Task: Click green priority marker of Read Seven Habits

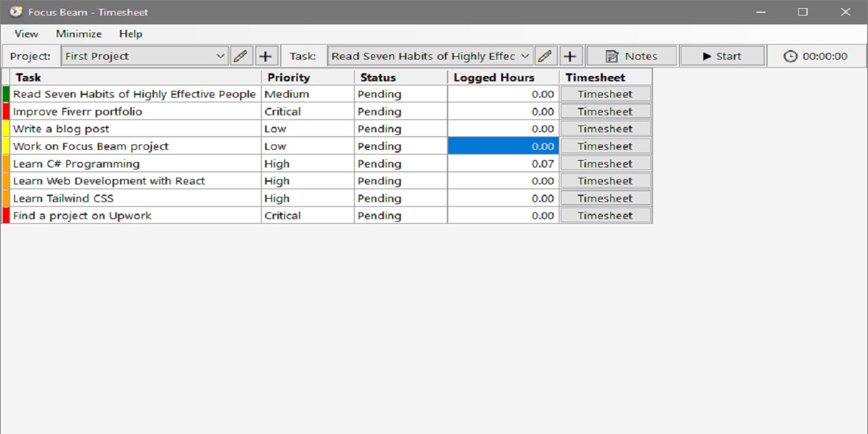Action: tap(6, 94)
